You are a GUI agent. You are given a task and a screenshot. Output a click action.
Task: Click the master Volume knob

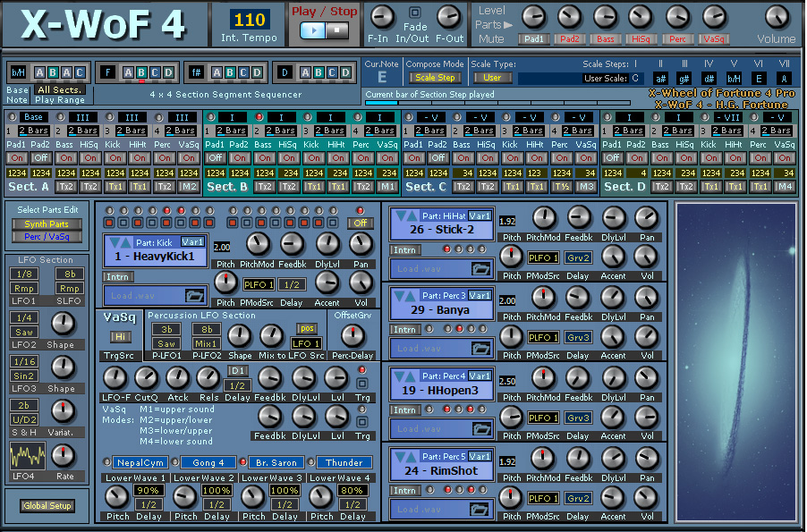click(x=777, y=17)
